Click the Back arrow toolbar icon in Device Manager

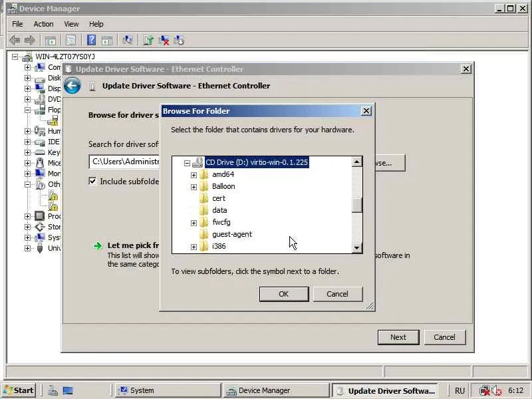pos(15,41)
